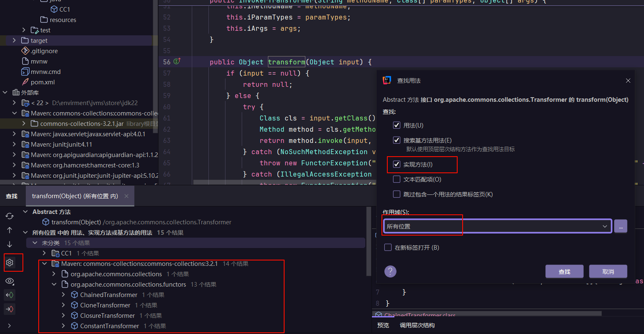Click the rerun/refresh icon in Find panel
644x334 pixels.
click(x=10, y=216)
